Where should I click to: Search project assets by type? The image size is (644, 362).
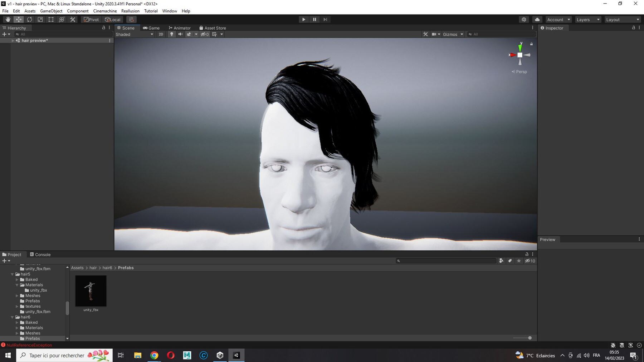(x=501, y=261)
